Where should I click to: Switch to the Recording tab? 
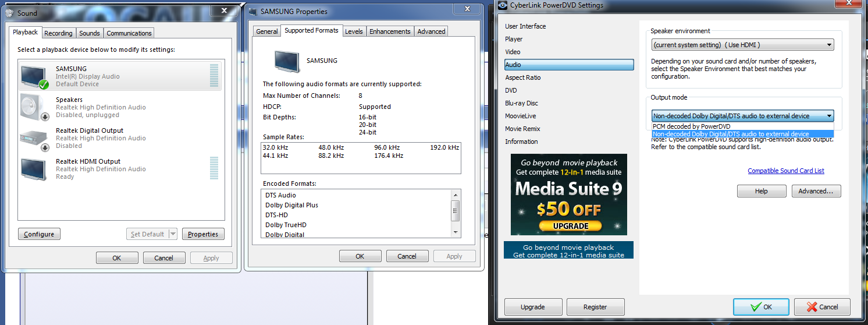58,33
